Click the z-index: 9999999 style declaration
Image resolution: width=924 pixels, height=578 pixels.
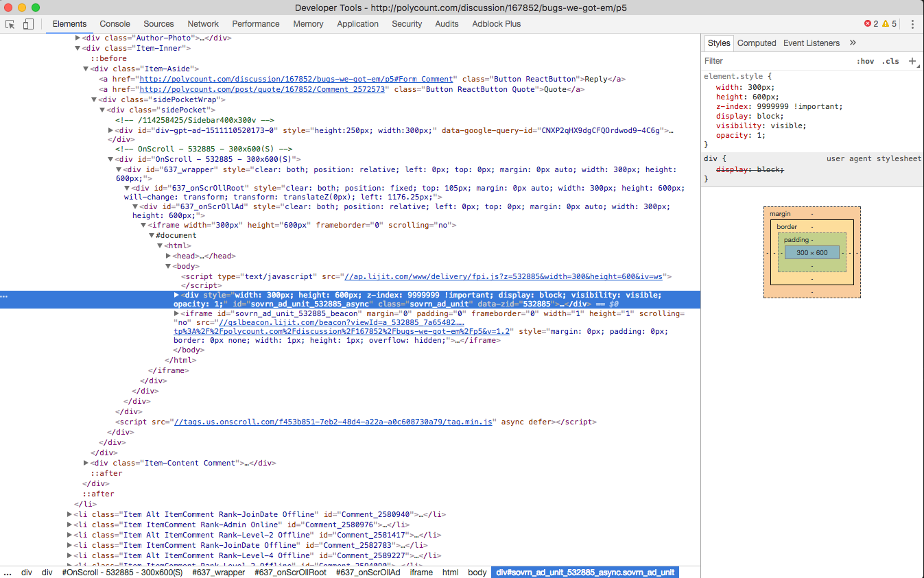pos(779,106)
